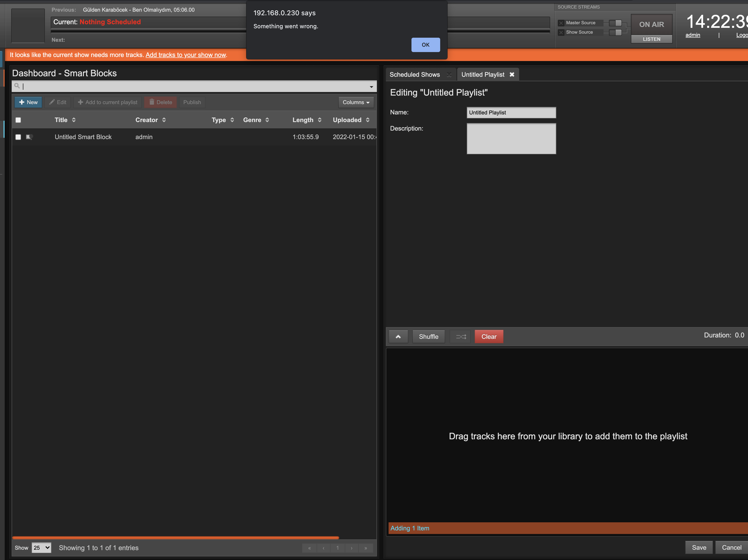Disconnect Master Source using its X icon

[561, 23]
